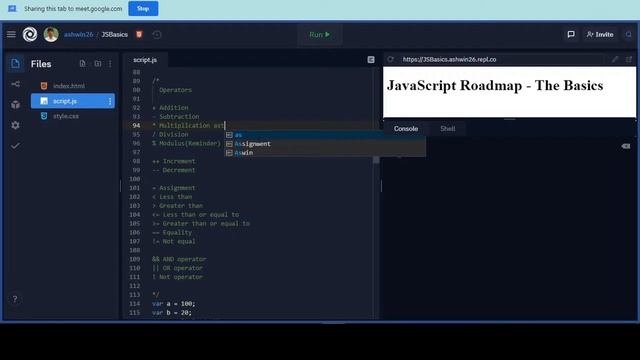
Task: Open the chat icon
Action: point(571,34)
